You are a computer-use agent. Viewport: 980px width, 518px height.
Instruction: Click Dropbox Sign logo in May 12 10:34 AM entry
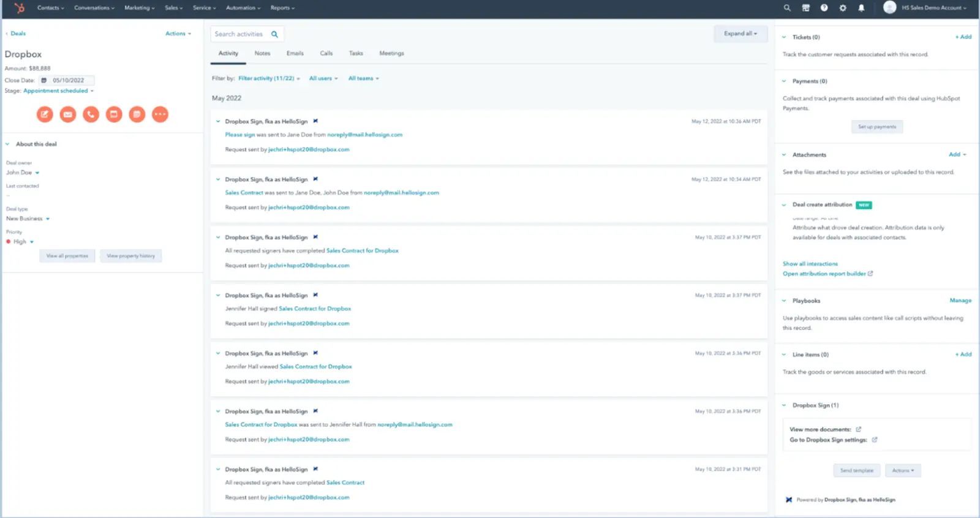pos(315,179)
